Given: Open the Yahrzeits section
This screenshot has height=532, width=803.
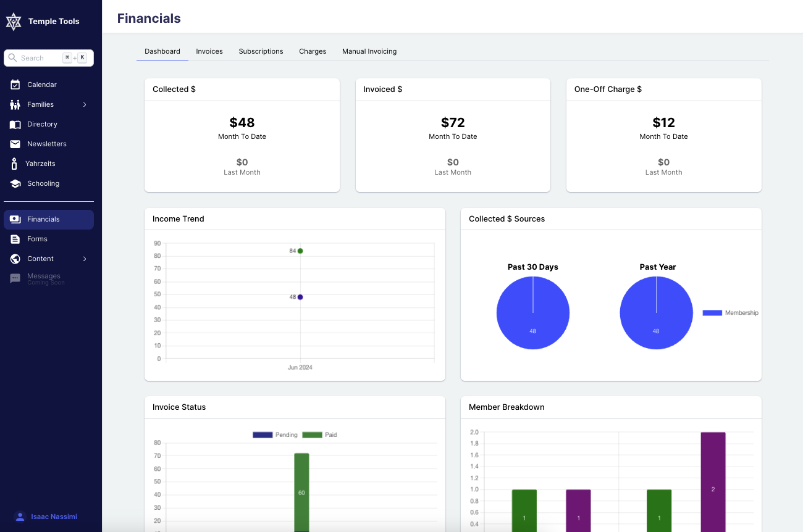Looking at the screenshot, I should pyautogui.click(x=15, y=164).
